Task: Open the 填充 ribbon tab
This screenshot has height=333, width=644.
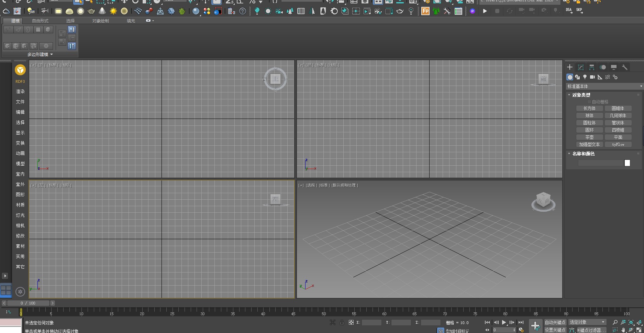Action: click(131, 21)
